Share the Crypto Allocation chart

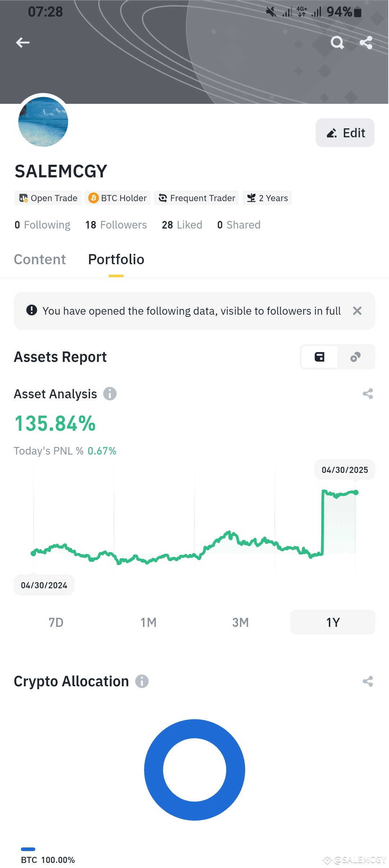point(368,681)
